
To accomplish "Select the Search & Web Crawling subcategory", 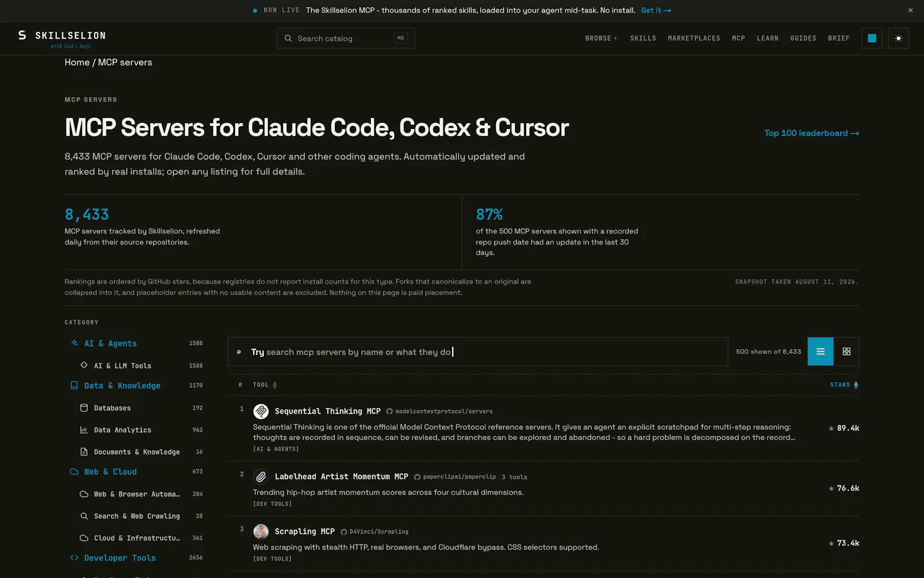I will click(x=137, y=516).
